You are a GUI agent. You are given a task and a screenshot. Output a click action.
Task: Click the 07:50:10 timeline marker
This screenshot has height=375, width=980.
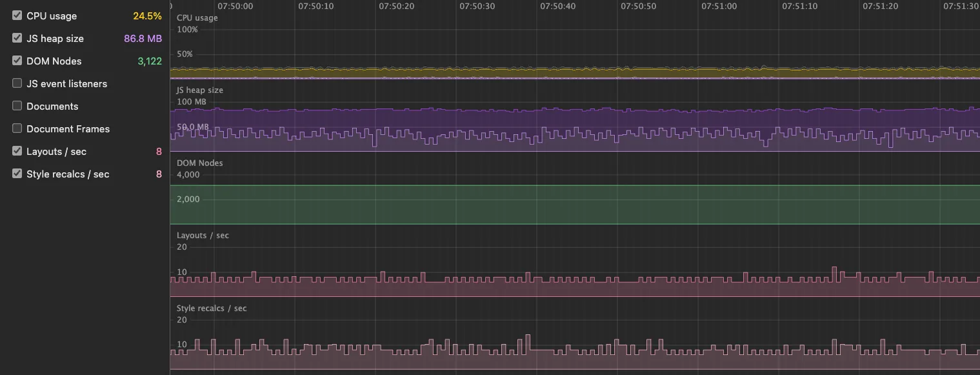point(316,6)
